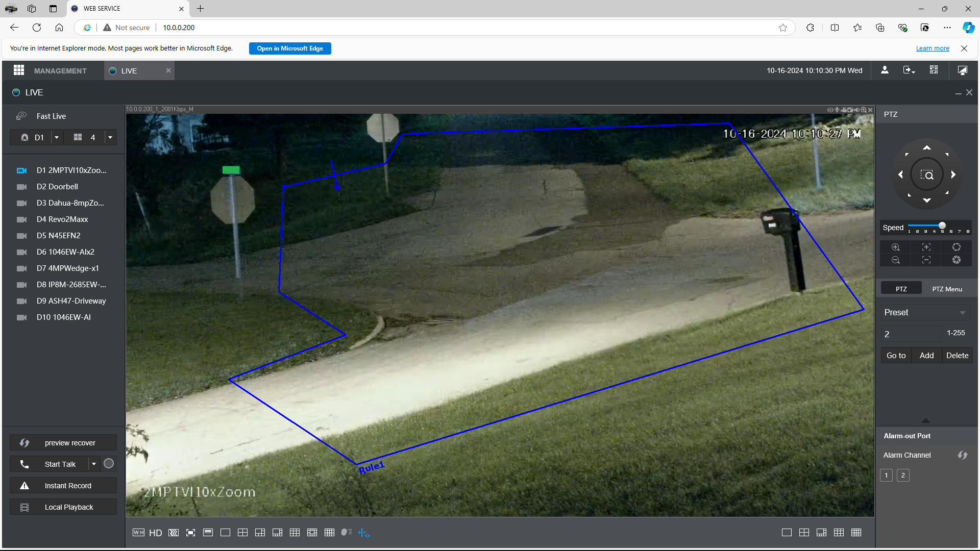Click PTZ focus minus icon
This screenshot has height=551, width=980.
tap(926, 260)
